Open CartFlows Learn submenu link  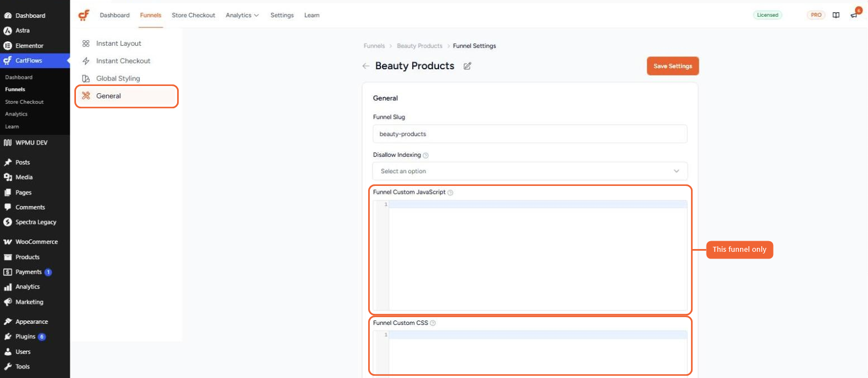click(x=12, y=126)
